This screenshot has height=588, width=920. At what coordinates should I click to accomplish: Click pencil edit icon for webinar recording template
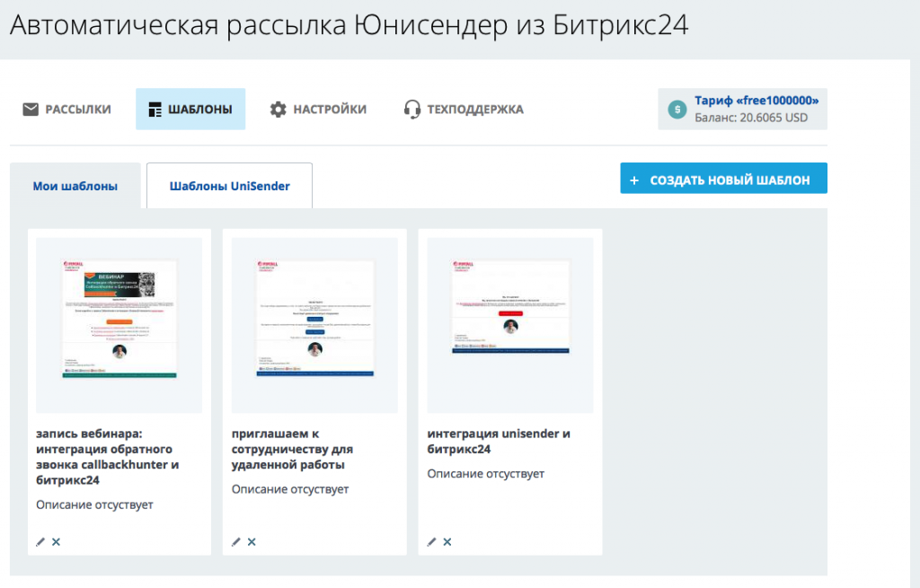point(40,541)
